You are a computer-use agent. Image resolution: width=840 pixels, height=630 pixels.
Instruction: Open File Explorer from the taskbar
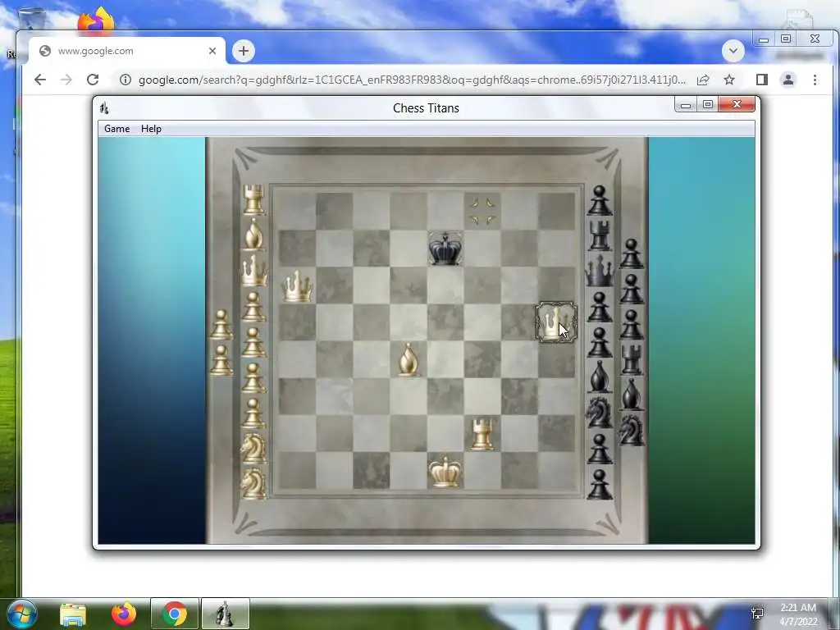click(x=73, y=614)
